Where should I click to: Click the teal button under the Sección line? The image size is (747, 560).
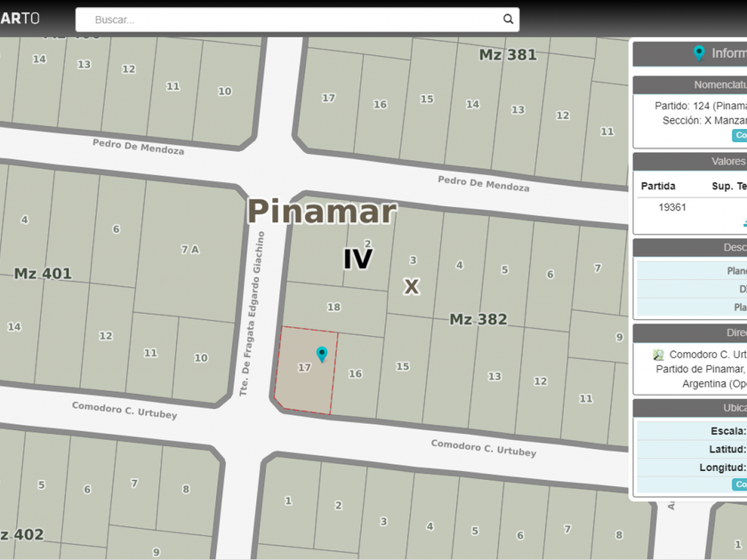point(740,135)
